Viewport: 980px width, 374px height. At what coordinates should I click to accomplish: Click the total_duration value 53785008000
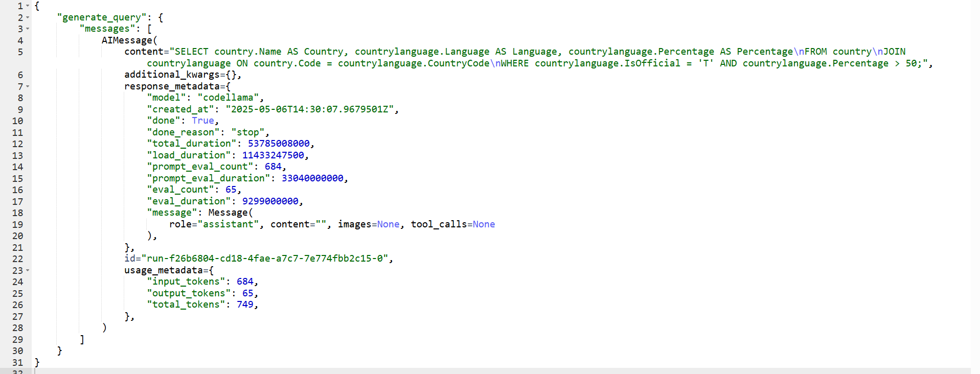click(x=279, y=144)
